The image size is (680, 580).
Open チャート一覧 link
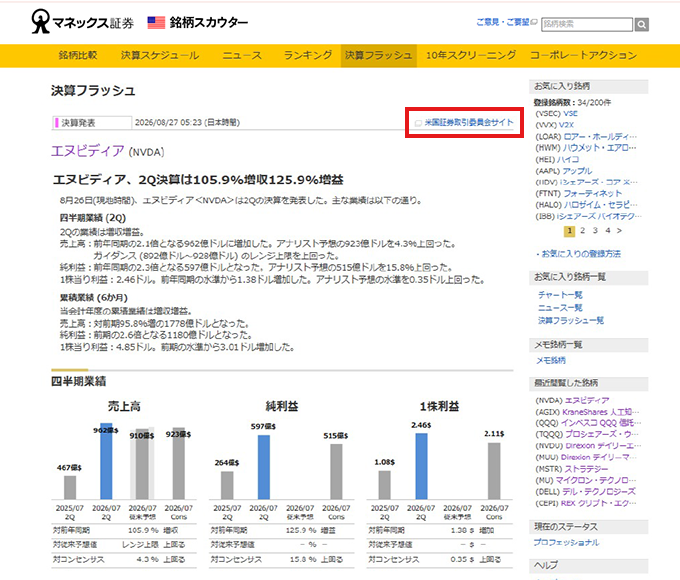pos(560,295)
